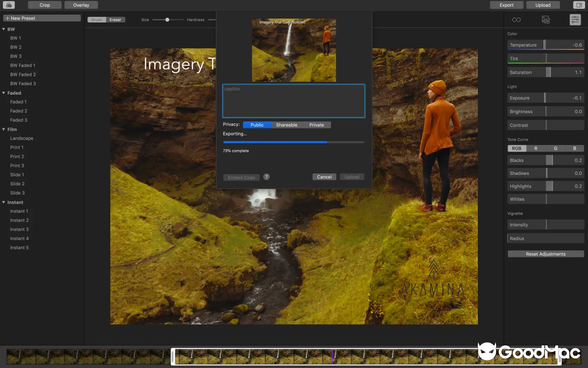Cancel the export dialog
The width and height of the screenshot is (588, 368).
(324, 177)
